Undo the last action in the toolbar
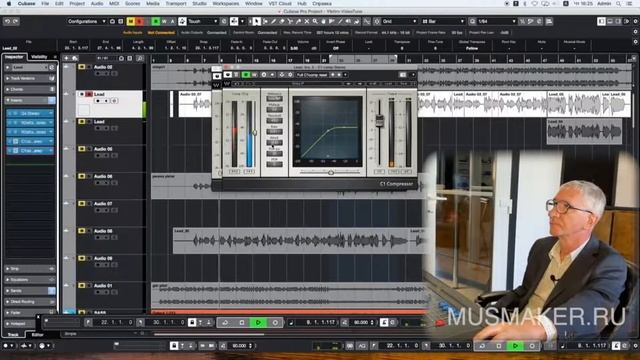 7,21
